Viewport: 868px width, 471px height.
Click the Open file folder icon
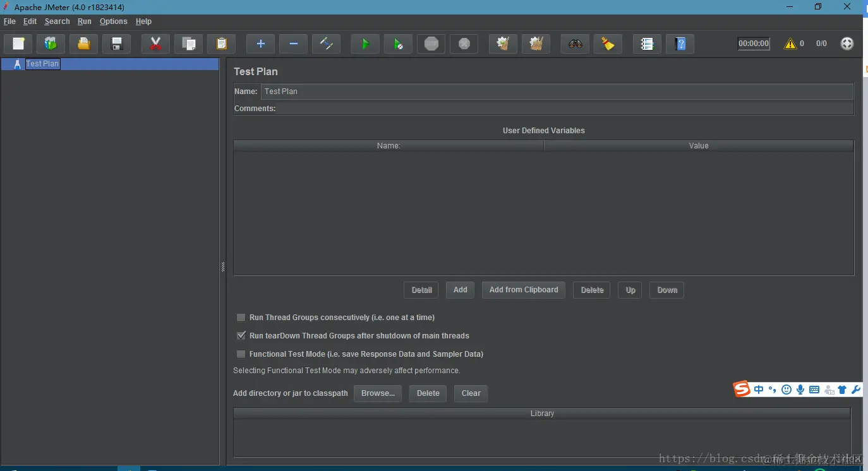click(84, 44)
